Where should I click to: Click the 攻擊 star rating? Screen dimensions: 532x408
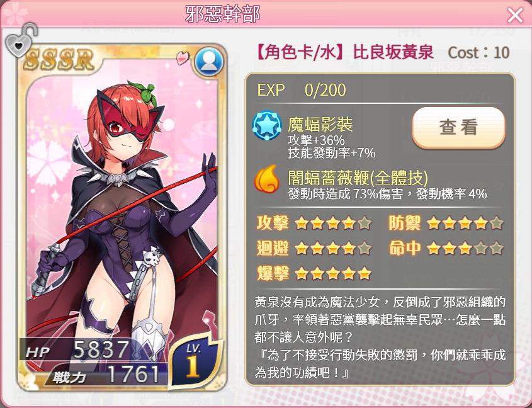333,224
